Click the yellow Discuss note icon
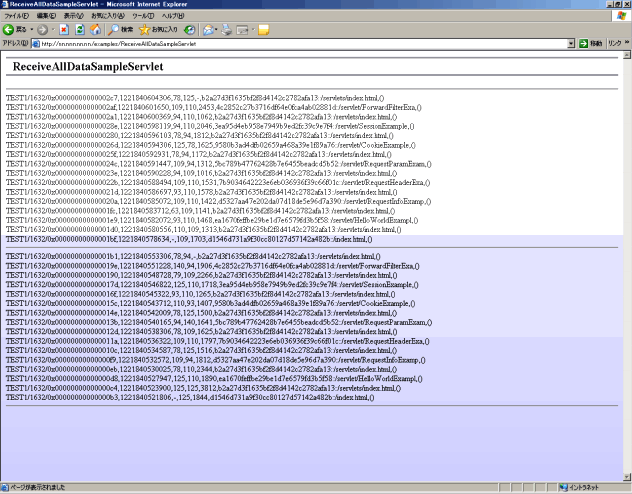632x494 pixels. tap(264, 30)
